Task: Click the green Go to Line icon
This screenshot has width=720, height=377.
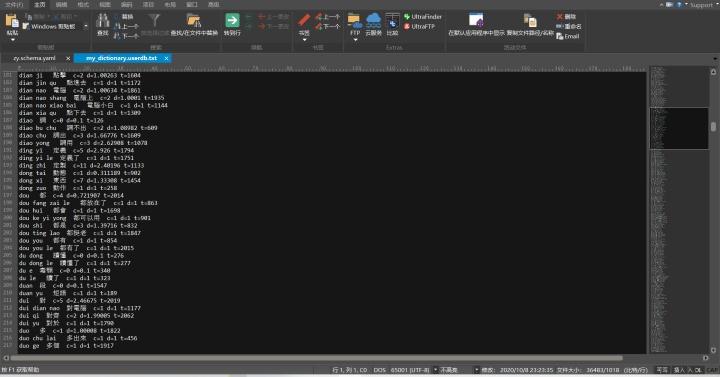Action: point(232,21)
